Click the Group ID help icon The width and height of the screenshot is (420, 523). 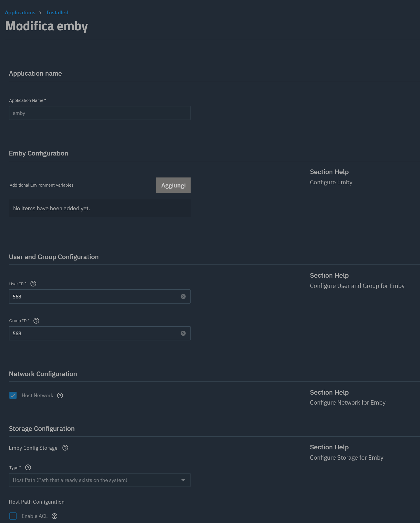tap(36, 321)
